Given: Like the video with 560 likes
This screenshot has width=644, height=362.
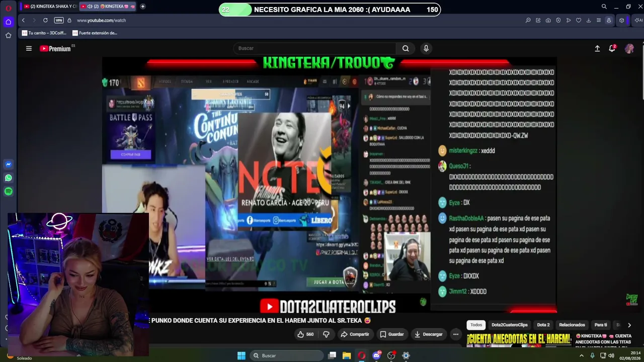Looking at the screenshot, I should [x=305, y=334].
